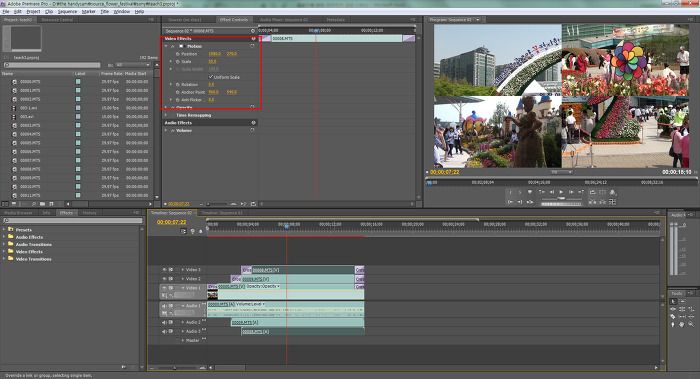The width and height of the screenshot is (700, 379).
Task: Go to next edit point in Program monitor
Action: [581, 192]
